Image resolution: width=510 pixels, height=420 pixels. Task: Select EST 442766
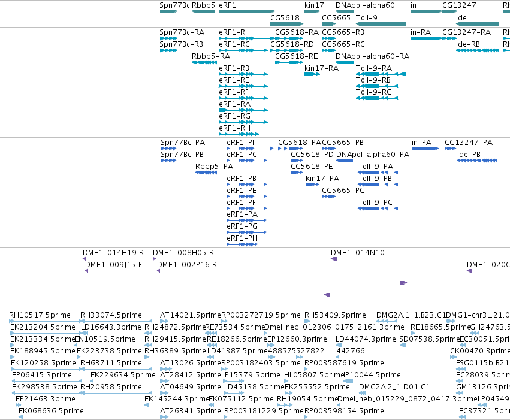[x=351, y=350]
